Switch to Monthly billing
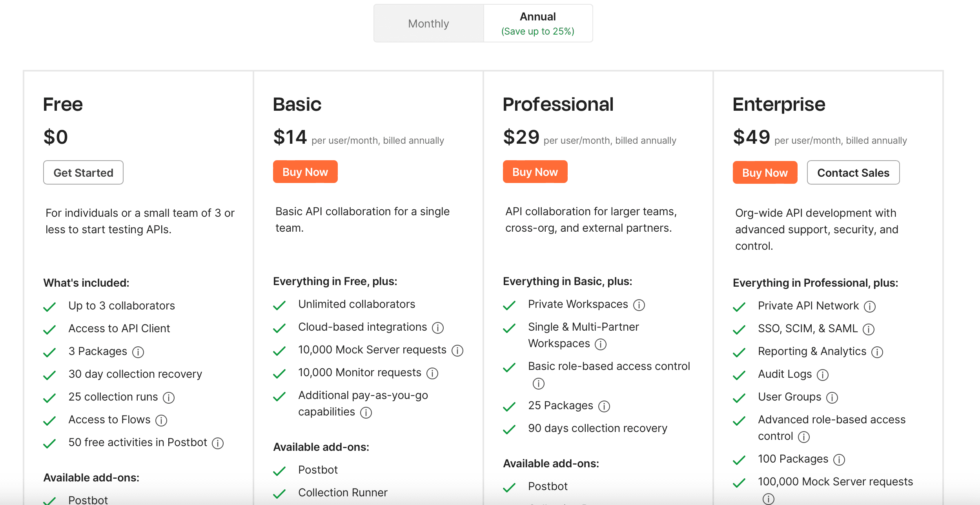The width and height of the screenshot is (980, 505). [428, 24]
